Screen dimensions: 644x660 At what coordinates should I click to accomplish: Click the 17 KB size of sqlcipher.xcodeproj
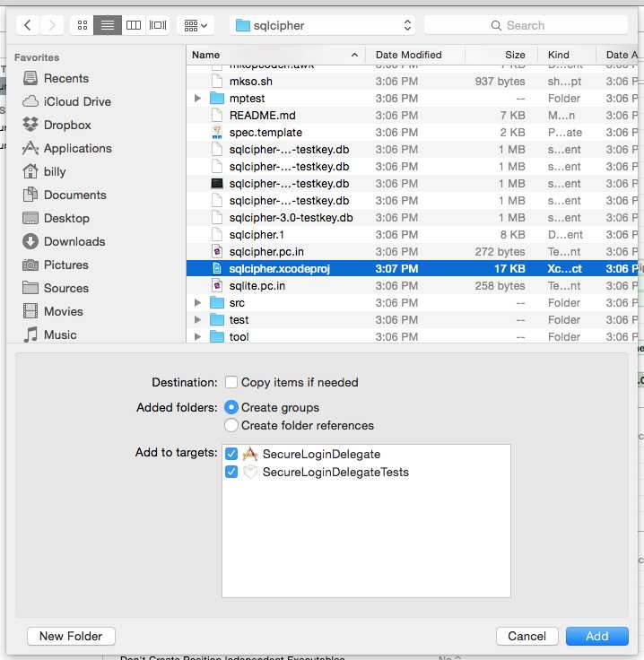(509, 268)
